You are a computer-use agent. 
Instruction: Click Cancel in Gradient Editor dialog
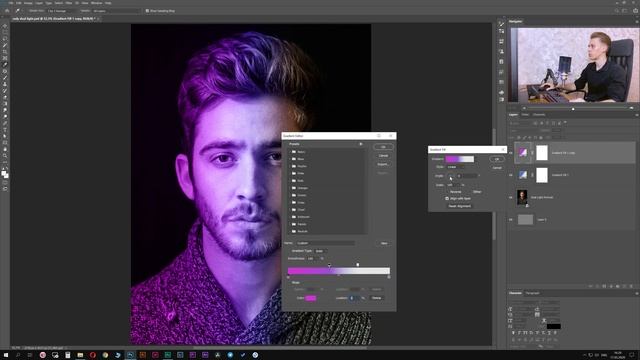pyautogui.click(x=383, y=156)
